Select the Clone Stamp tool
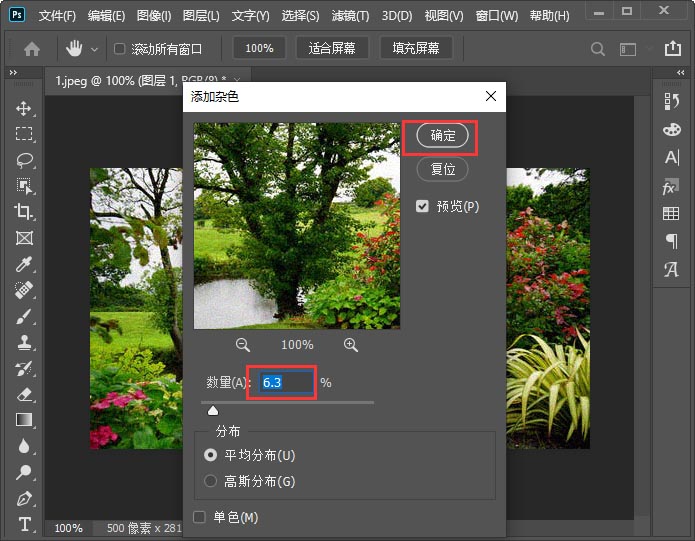Image resolution: width=695 pixels, height=541 pixels. (23, 342)
